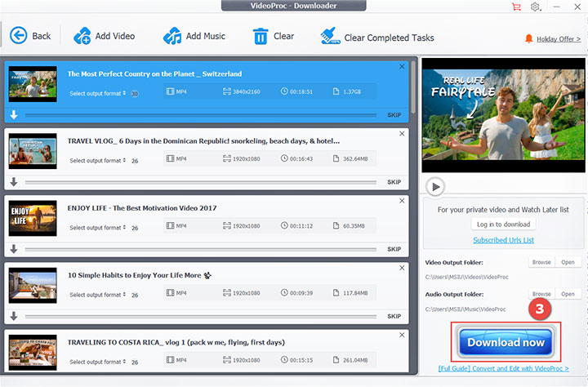Select output format for TRAVELING TO COSTA RICA
This screenshot has height=387, width=588.
click(x=98, y=362)
